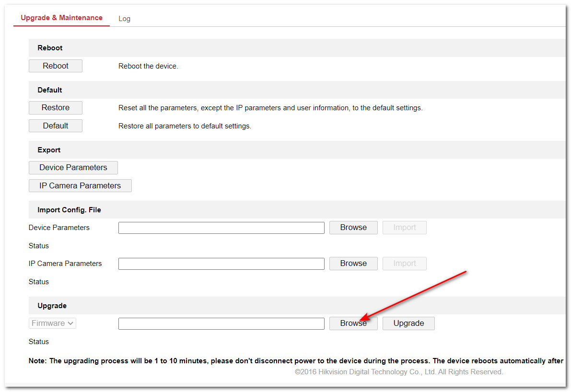This screenshot has height=392, width=571.
Task: Focus the IP Camera Parameters import path field
Action: click(x=221, y=264)
